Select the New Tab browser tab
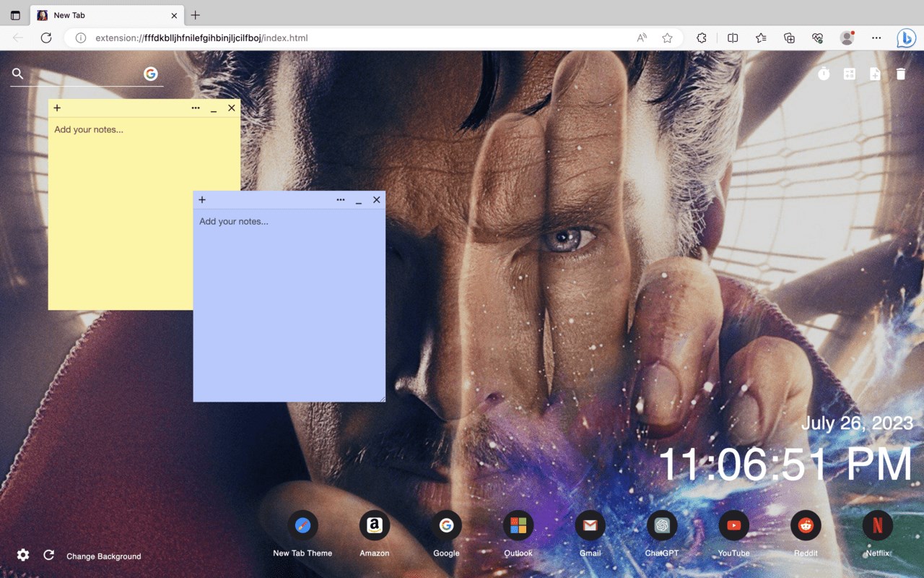The image size is (924, 578). tap(106, 15)
